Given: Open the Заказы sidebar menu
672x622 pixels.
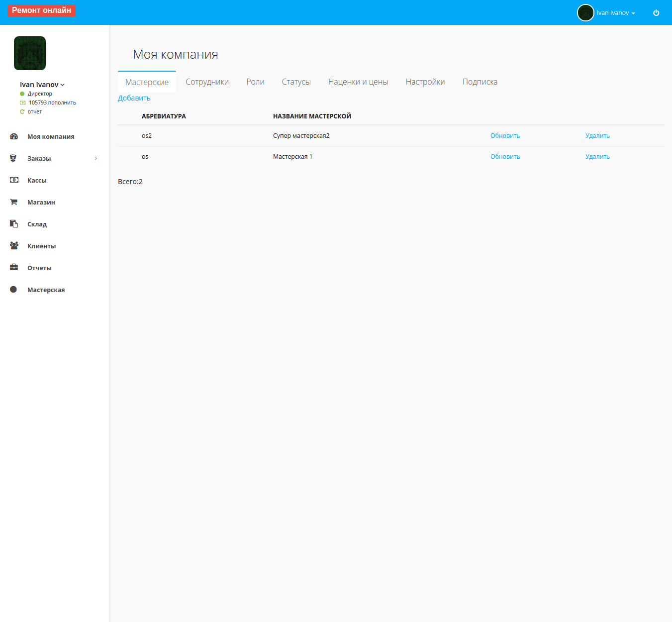Looking at the screenshot, I should (39, 158).
